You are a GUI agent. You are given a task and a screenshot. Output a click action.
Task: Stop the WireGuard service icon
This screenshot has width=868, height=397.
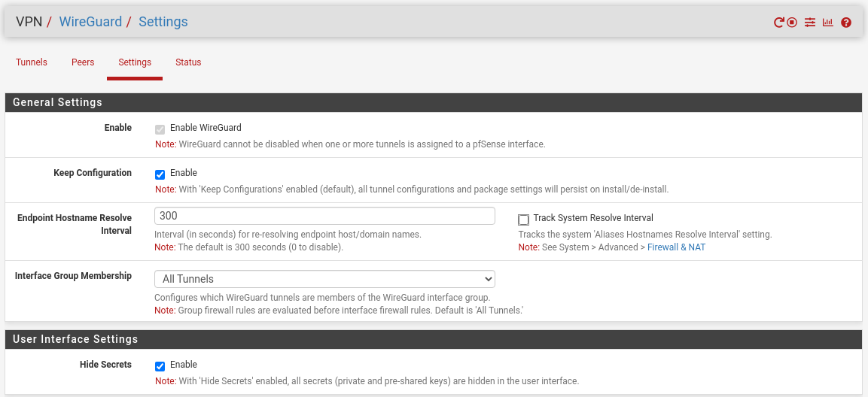[x=792, y=23]
